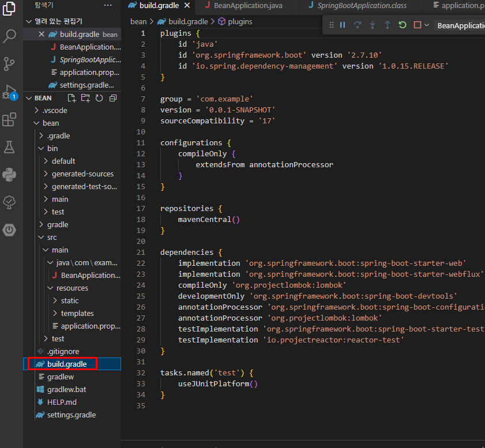The image size is (485, 448).
Task: Open the Python extension view
Action: pyautogui.click(x=10, y=174)
